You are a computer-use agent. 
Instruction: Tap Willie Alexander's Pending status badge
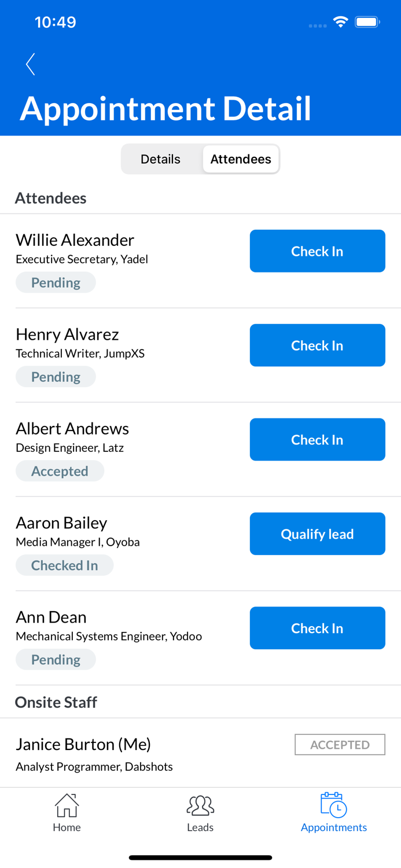pyautogui.click(x=56, y=282)
